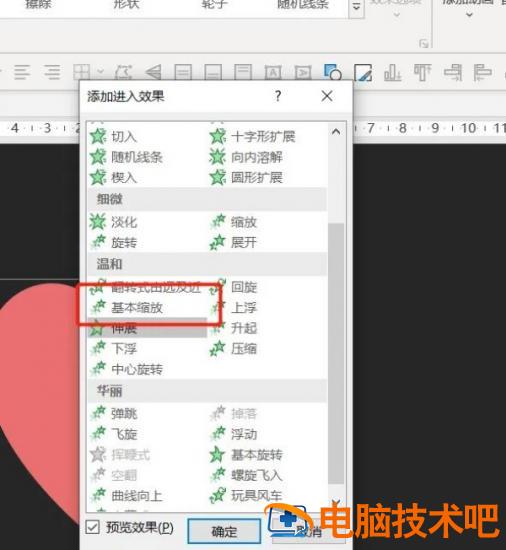Choose the 压缩 effect
506x550 pixels.
coord(234,349)
